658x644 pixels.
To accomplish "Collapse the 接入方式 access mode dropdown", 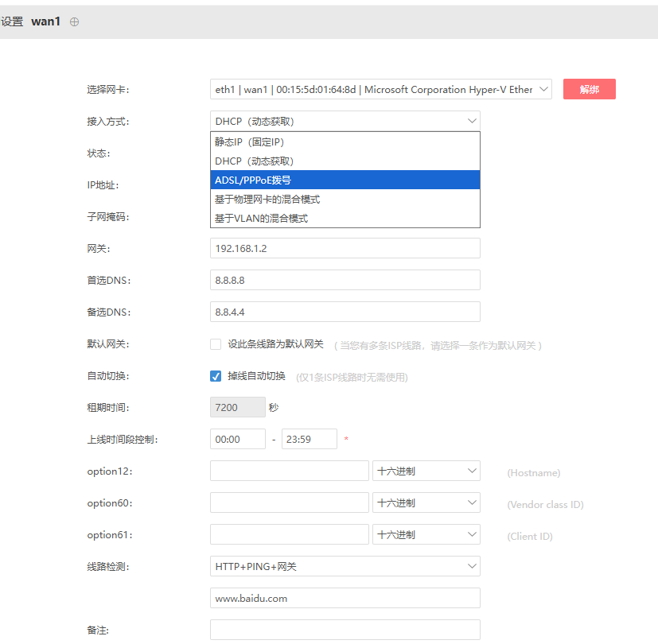I will [345, 121].
